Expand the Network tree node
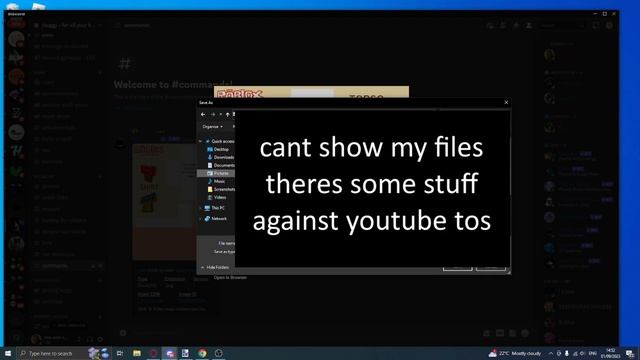The image size is (640, 360). coord(200,219)
